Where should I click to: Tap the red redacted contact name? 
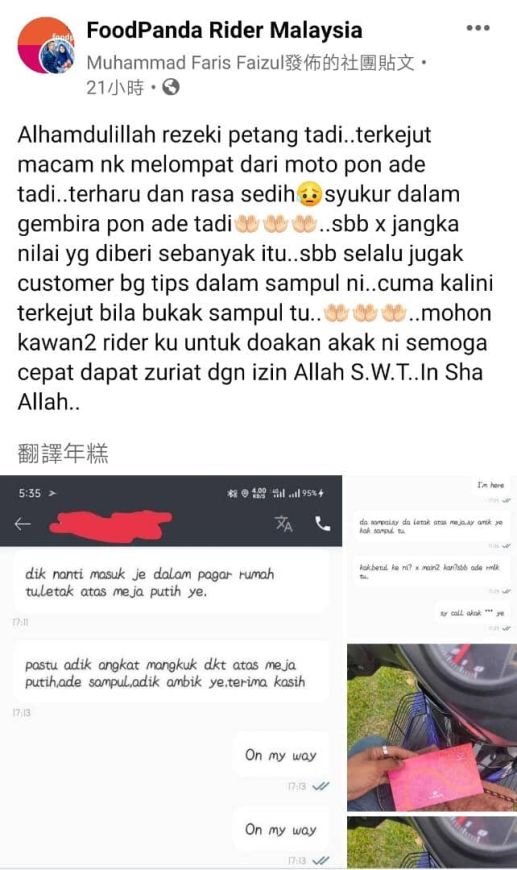tap(110, 523)
